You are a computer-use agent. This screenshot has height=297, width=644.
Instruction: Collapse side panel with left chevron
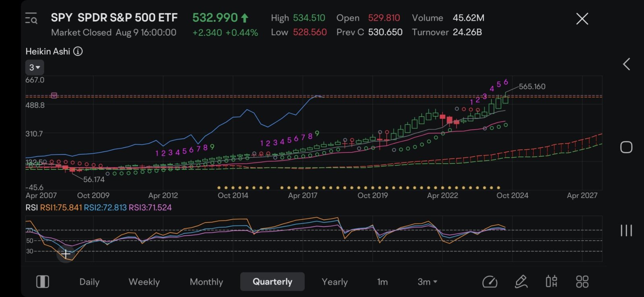pyautogui.click(x=626, y=64)
